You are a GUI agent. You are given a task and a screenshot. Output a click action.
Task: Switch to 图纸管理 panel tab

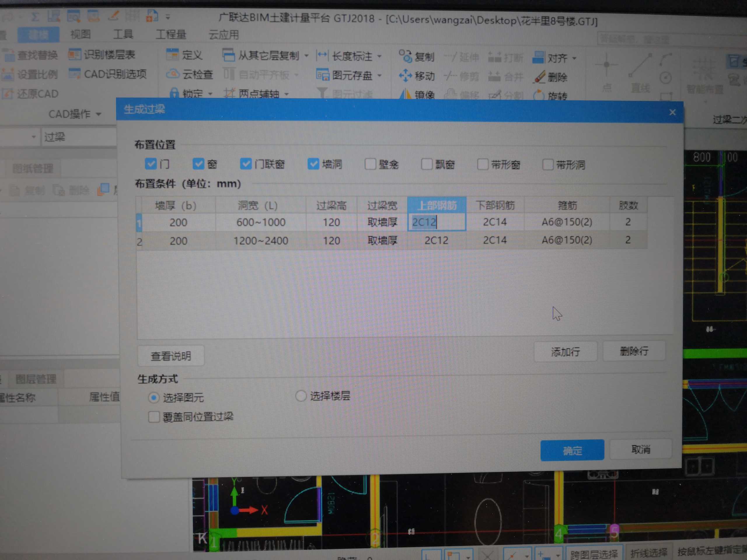(x=32, y=168)
